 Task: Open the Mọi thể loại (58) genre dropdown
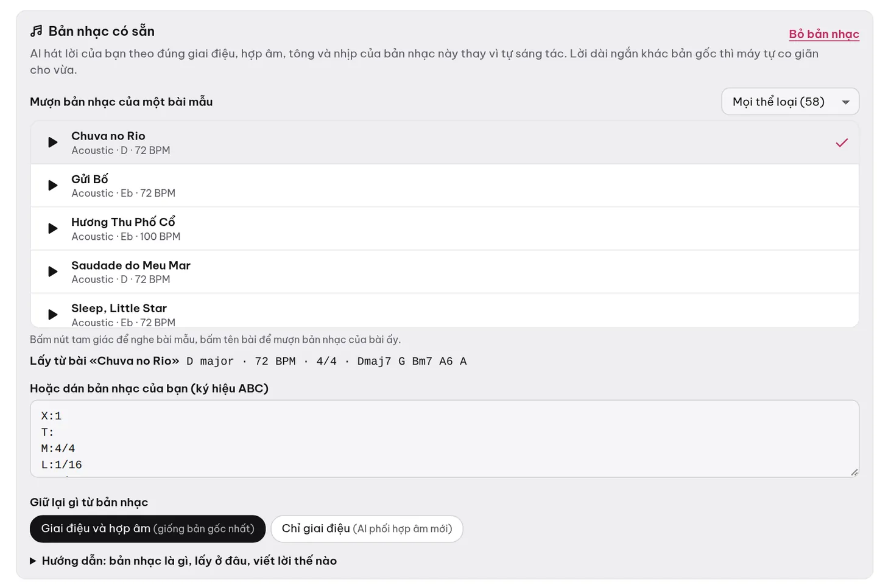click(x=790, y=102)
